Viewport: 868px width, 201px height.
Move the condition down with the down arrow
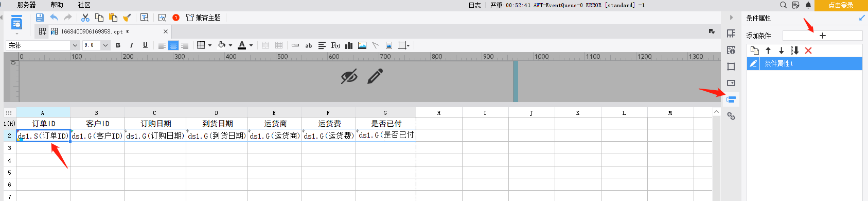point(781,51)
